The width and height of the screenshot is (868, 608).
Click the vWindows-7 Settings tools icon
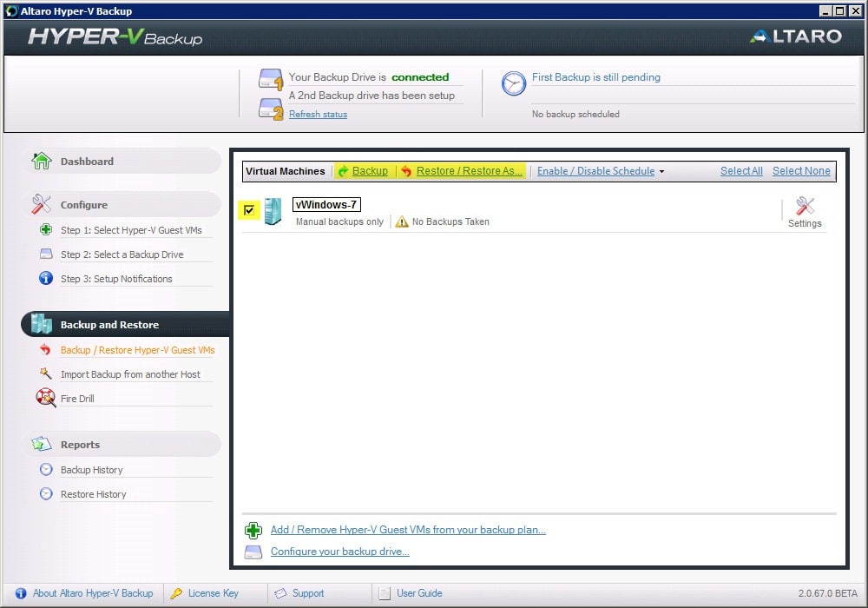(805, 206)
